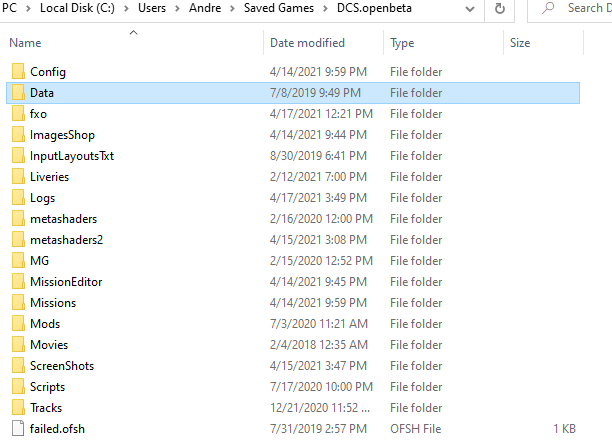The width and height of the screenshot is (612, 448).
Task: Click the ScreenShots folder name
Action: pyautogui.click(x=62, y=366)
